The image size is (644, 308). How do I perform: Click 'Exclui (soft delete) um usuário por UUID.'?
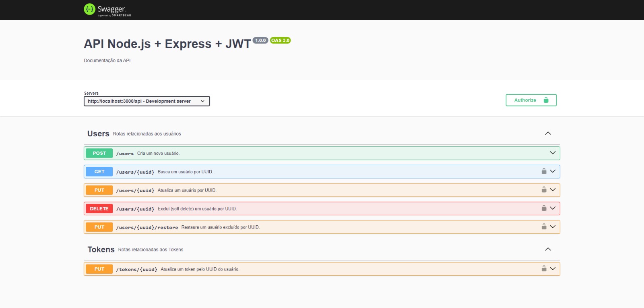(x=197, y=209)
